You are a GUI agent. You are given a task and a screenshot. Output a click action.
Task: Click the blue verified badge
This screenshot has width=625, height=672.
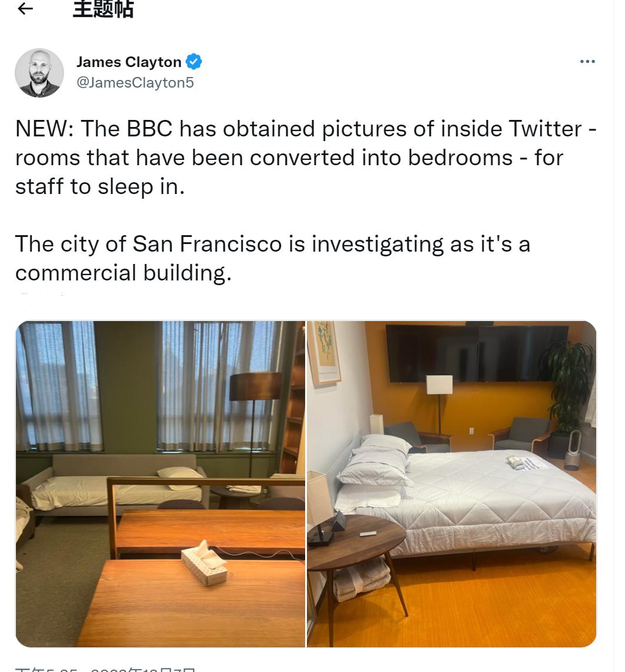click(194, 62)
